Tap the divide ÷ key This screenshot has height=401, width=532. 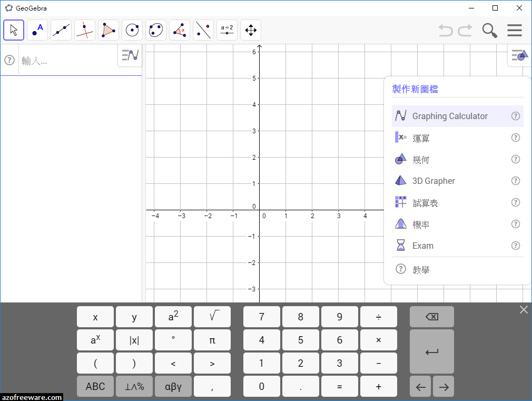coord(379,317)
